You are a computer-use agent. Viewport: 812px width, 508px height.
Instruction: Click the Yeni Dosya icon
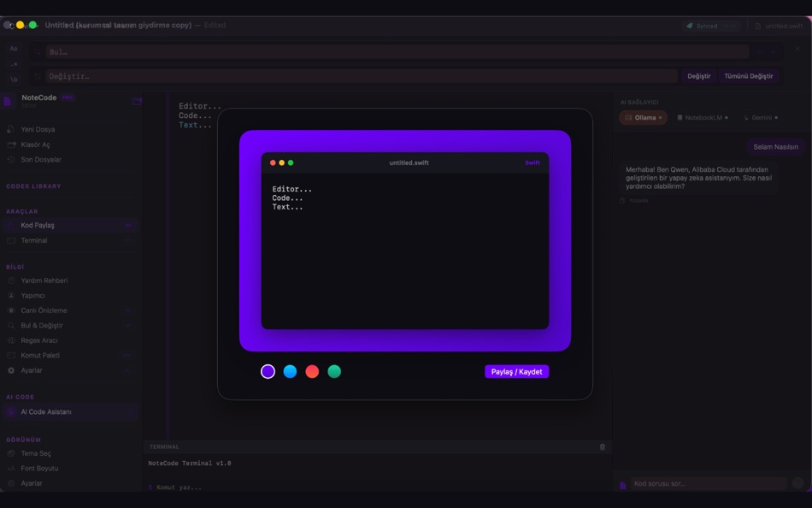[x=11, y=129]
